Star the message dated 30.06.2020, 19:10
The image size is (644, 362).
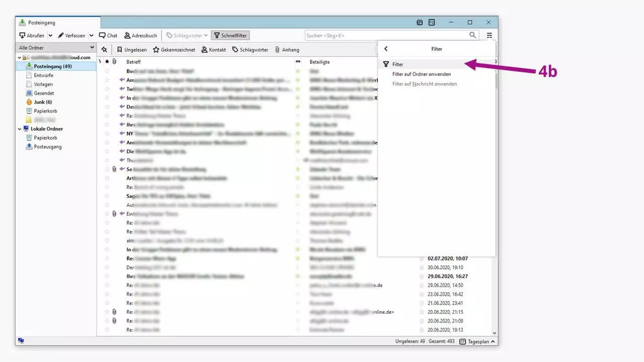click(107, 267)
